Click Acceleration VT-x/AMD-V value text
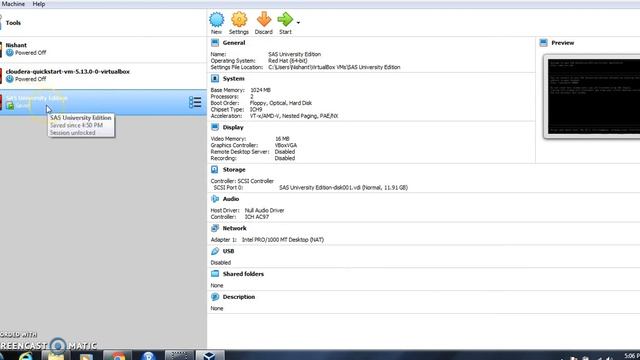640x360 pixels. tap(294, 116)
